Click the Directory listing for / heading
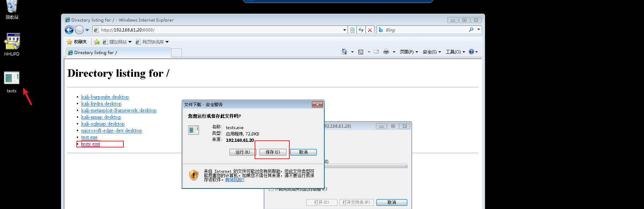 [118, 73]
